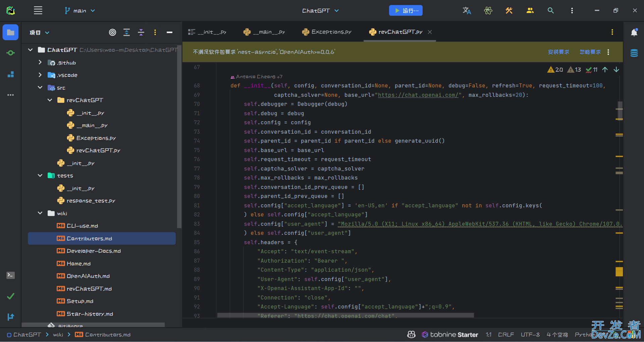Open toolbar more actions menu
The width and height of the screenshot is (644, 342).
click(x=572, y=10)
